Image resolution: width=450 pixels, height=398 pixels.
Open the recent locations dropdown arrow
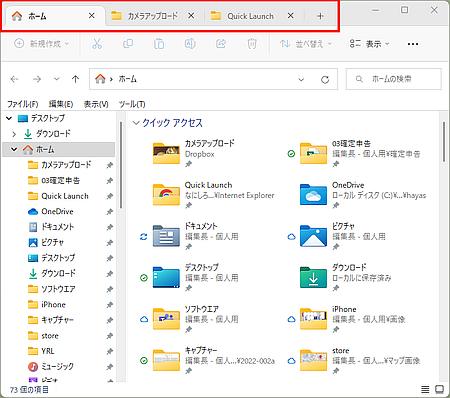(x=57, y=79)
